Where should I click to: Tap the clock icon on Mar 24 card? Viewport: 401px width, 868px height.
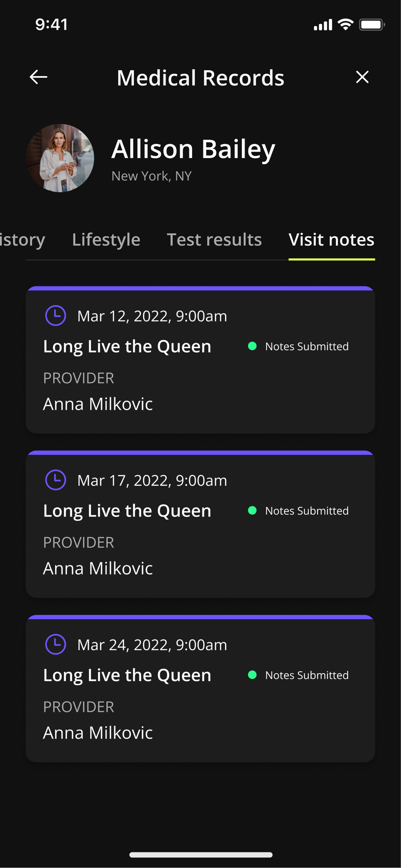(x=56, y=644)
